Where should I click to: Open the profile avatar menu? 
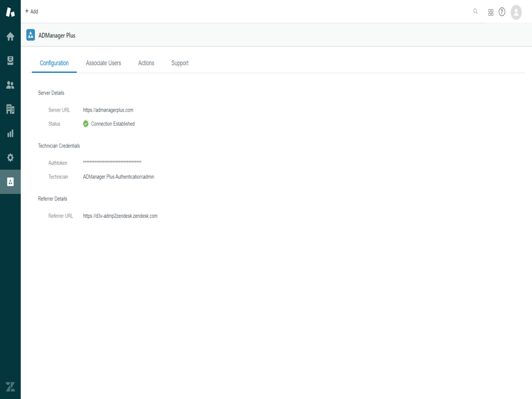516,11
